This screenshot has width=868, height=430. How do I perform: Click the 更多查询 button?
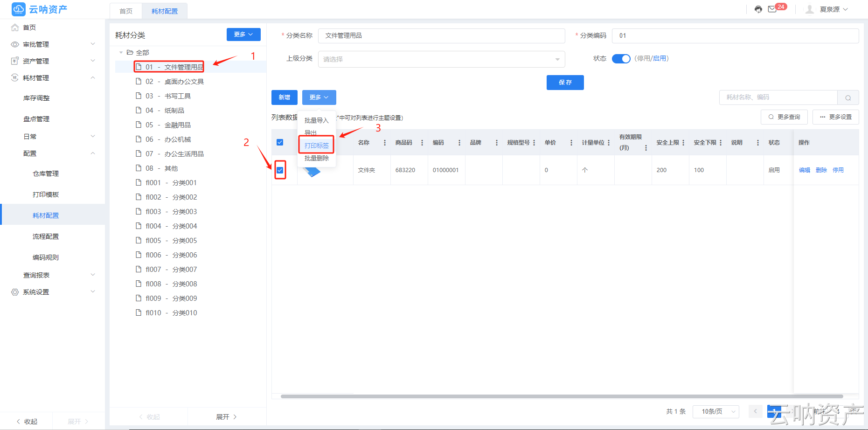click(785, 117)
